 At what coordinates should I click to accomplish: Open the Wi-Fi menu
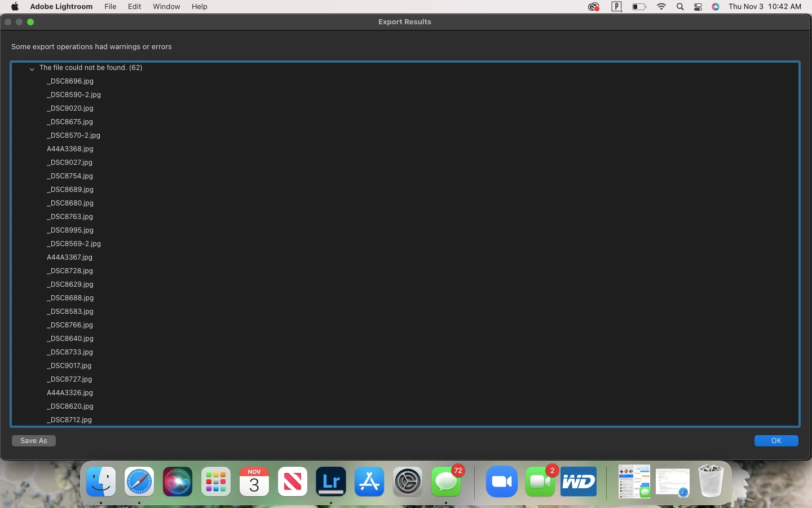(661, 7)
